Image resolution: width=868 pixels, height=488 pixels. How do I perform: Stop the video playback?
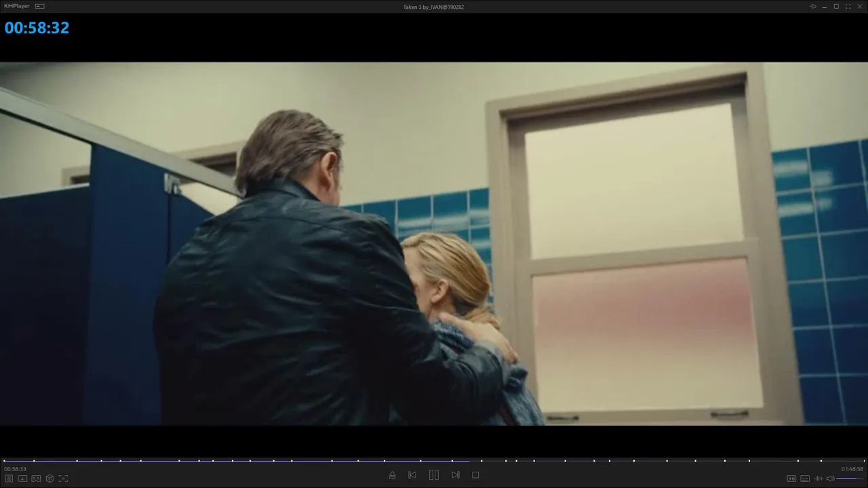point(475,475)
